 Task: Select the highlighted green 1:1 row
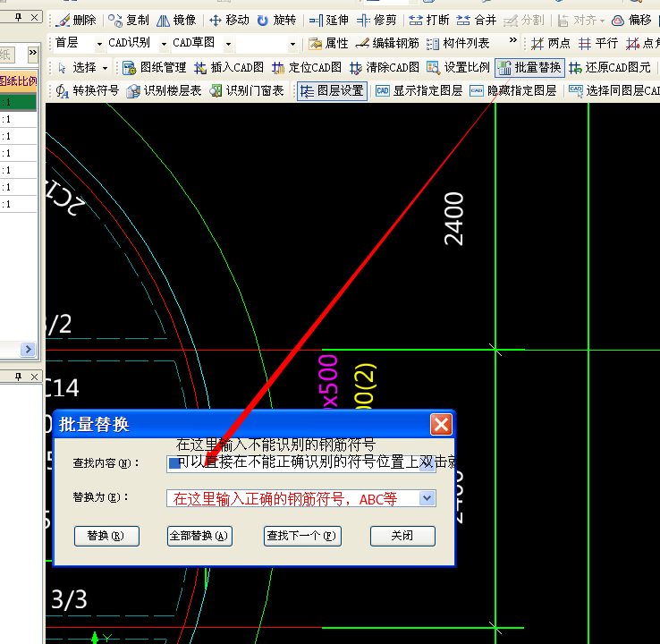point(18,102)
